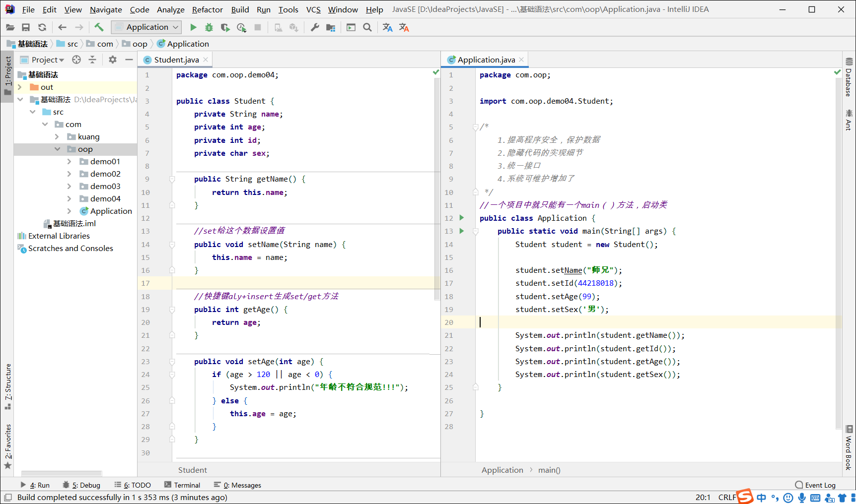Toggle the 1: Project side panel
Viewport: 856px width, 504px height.
coord(7,76)
